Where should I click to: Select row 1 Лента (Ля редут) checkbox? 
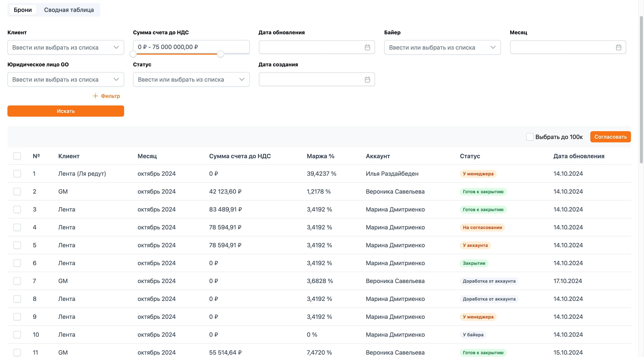tap(17, 173)
